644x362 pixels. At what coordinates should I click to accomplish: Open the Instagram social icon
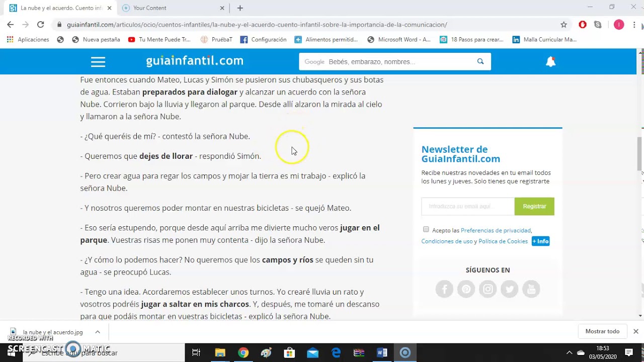pos(488,289)
